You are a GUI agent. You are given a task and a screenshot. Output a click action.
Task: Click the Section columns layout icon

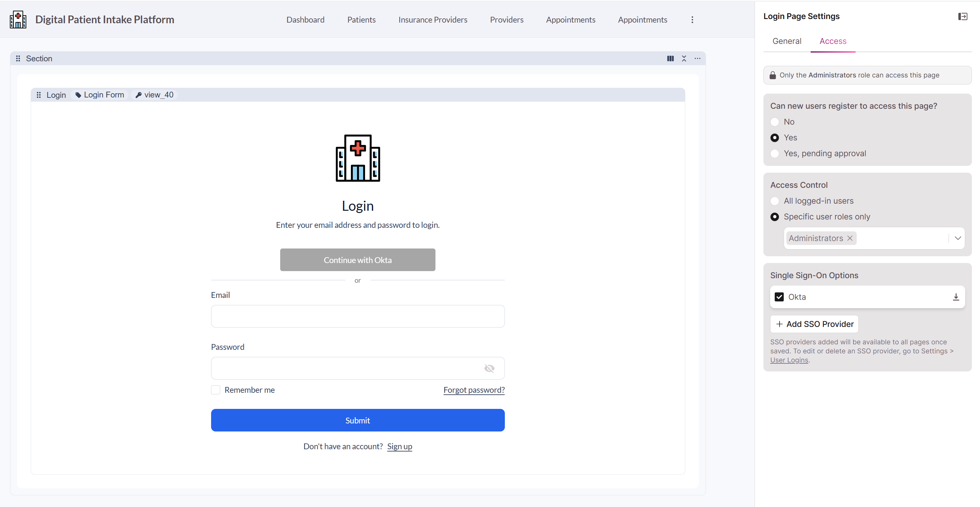click(670, 58)
